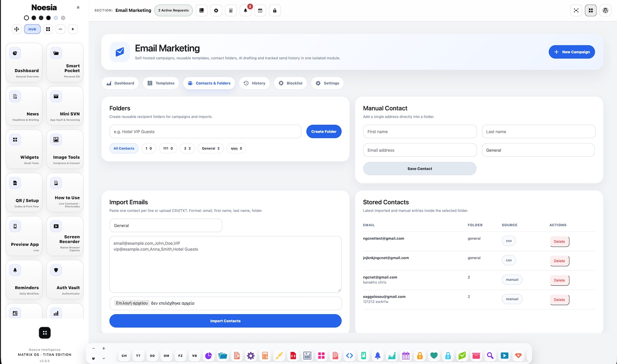Click the New Campaign button
Viewport: 617px width, 364px height.
point(572,52)
